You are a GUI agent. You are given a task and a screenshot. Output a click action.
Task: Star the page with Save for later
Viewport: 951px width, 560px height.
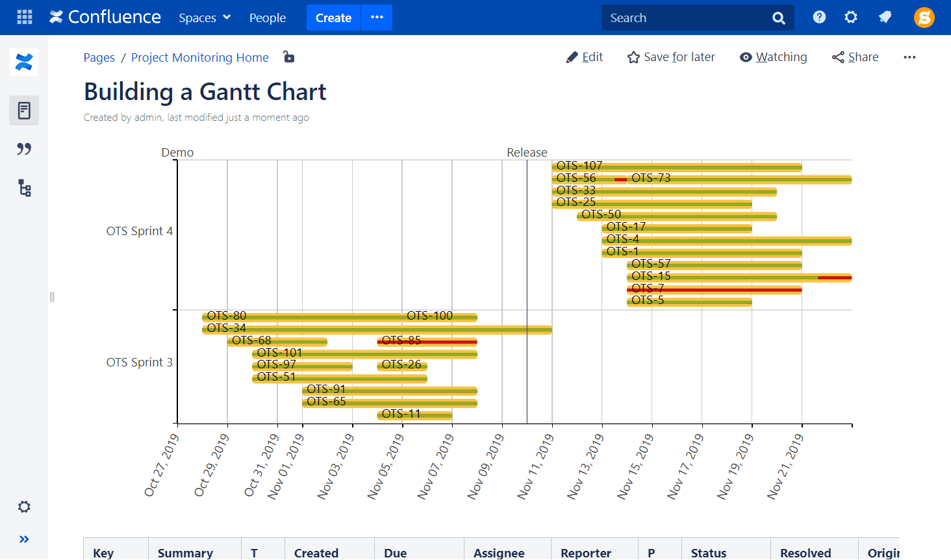point(670,57)
